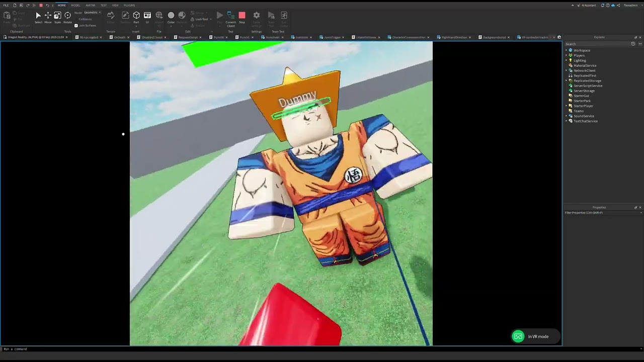The width and height of the screenshot is (644, 362).
Task: Open the Terrain Editor tool
Action: coord(111,17)
